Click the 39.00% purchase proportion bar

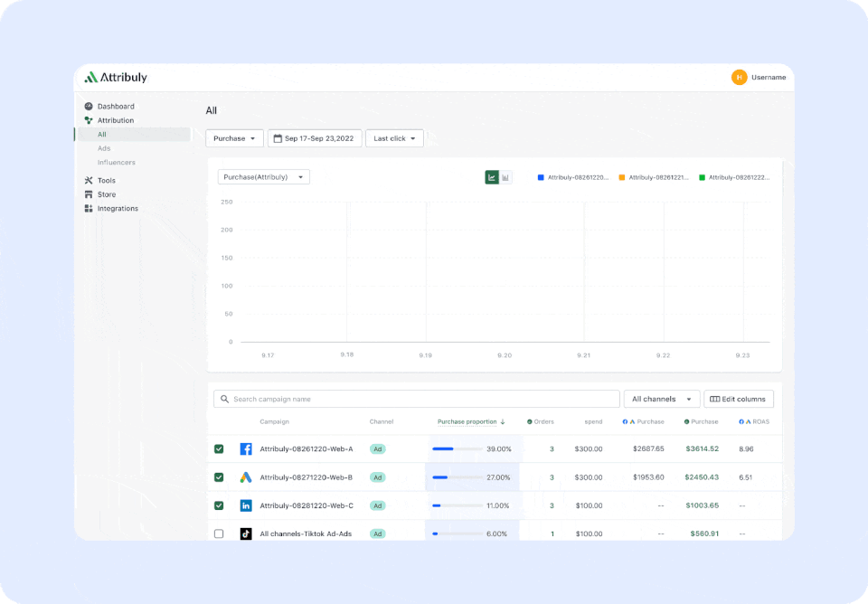tap(458, 449)
